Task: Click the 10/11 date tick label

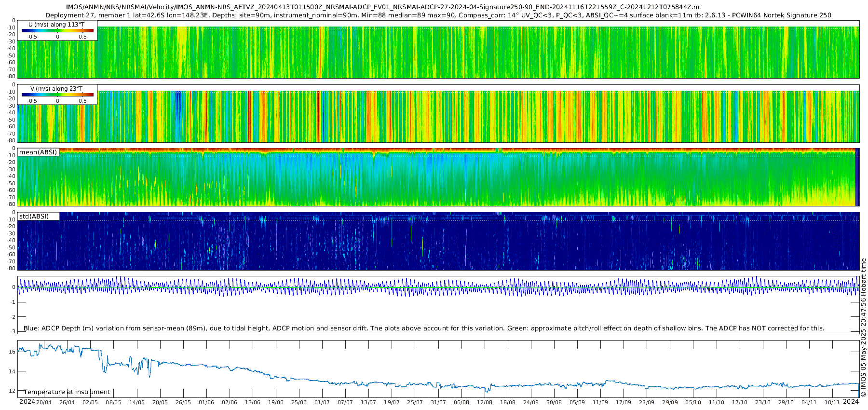Action: pyautogui.click(x=832, y=402)
